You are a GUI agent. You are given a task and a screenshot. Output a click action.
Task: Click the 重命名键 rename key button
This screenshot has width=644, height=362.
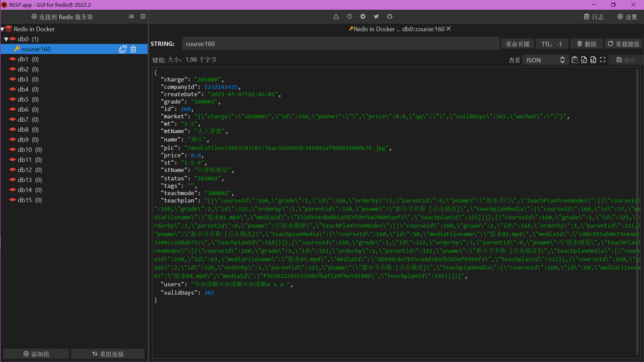coord(517,44)
